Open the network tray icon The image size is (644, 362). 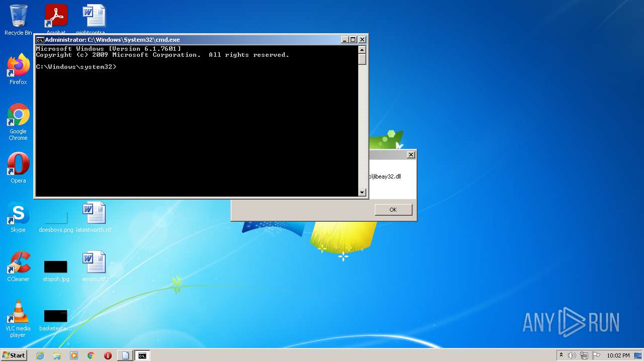(584, 355)
